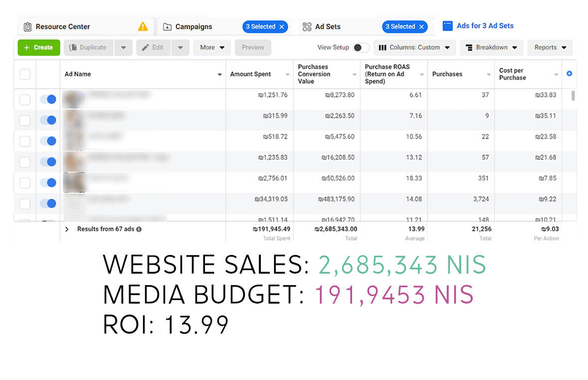Clear the Campaigns 3 Selected filter X
Screen dimensions: 588x380
(x=282, y=27)
